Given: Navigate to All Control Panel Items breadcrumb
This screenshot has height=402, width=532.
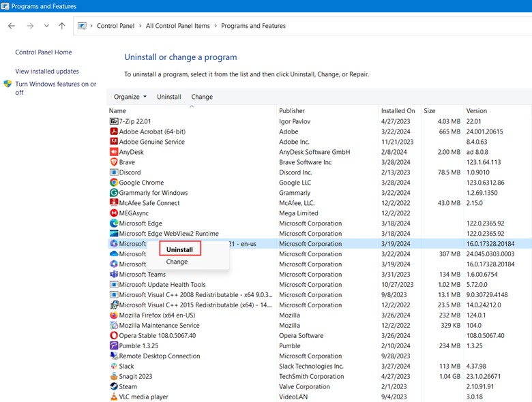Looking at the screenshot, I should pos(178,26).
